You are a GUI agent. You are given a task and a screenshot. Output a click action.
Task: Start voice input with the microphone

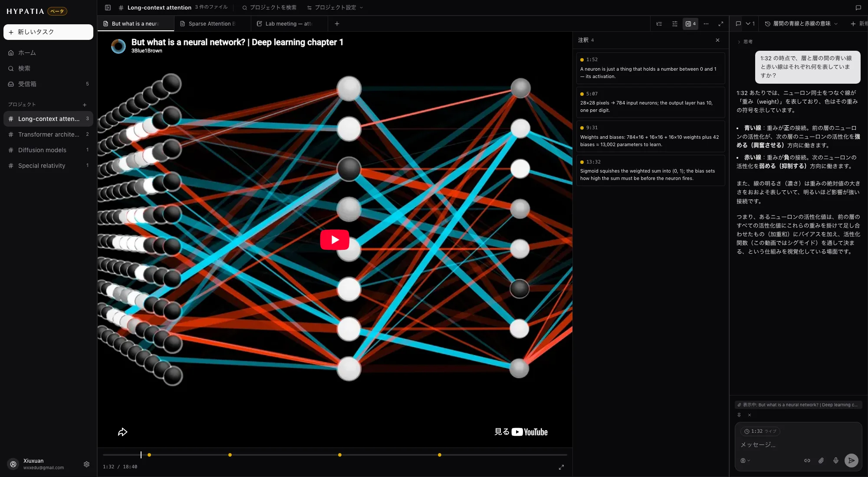pyautogui.click(x=835, y=461)
